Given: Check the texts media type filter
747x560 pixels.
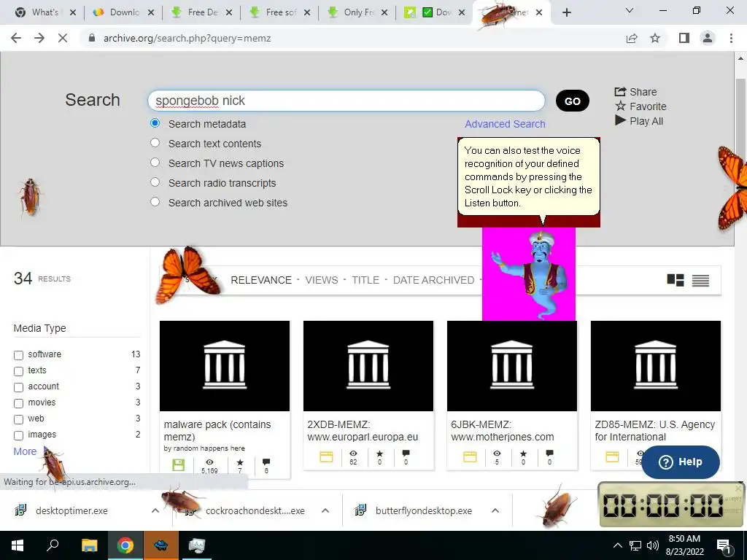Looking at the screenshot, I should pos(18,371).
